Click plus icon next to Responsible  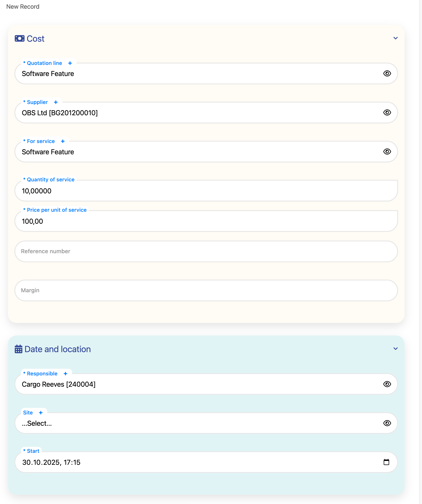pos(65,374)
